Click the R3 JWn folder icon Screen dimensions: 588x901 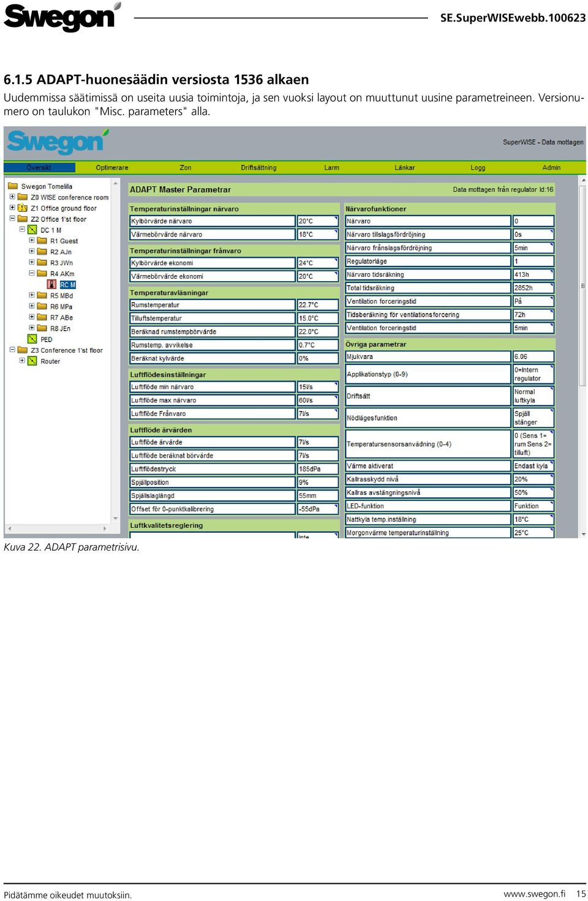42,263
